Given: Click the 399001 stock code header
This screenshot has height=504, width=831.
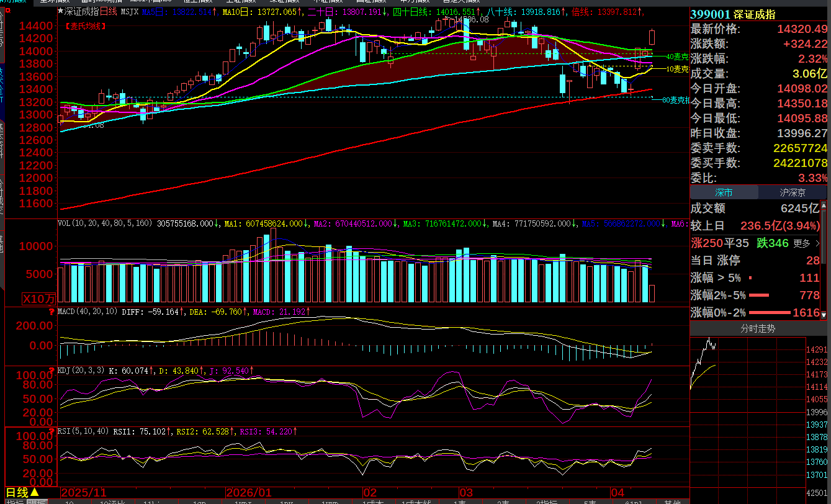Looking at the screenshot, I should (710, 15).
